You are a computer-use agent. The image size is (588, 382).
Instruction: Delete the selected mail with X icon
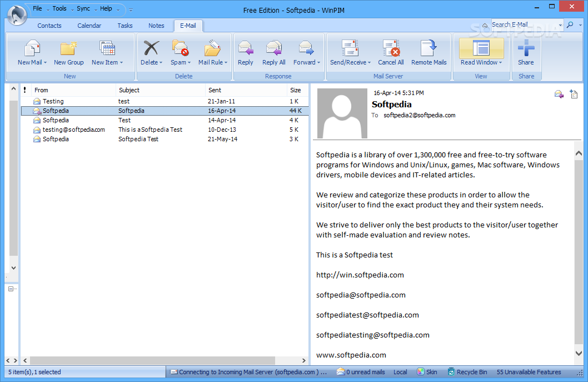coord(151,48)
